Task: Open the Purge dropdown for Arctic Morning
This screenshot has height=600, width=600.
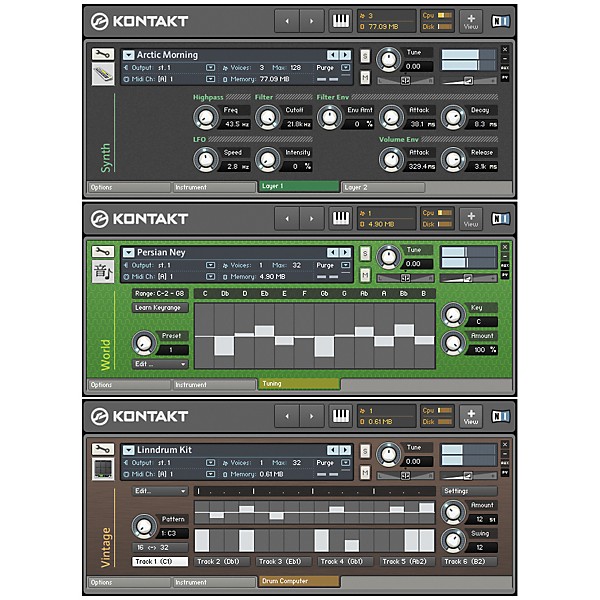Action: tap(346, 68)
